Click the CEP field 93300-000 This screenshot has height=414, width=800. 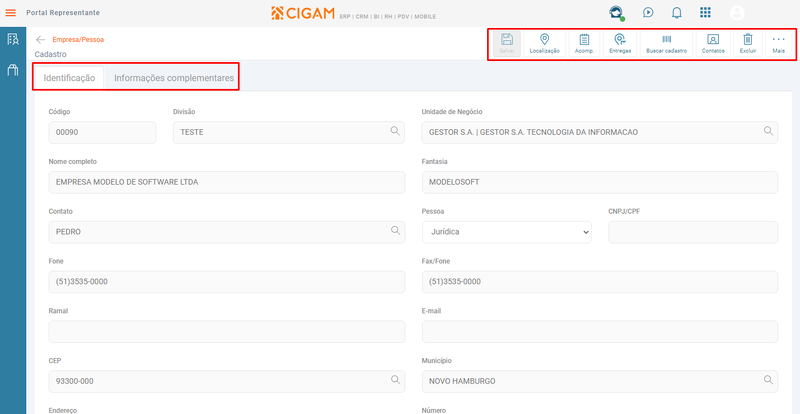point(227,381)
